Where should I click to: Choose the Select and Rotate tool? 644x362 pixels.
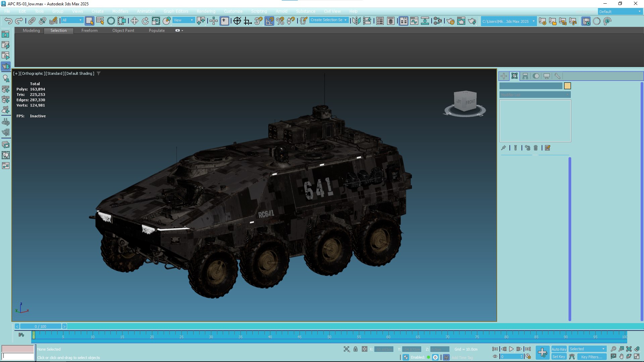145,21
